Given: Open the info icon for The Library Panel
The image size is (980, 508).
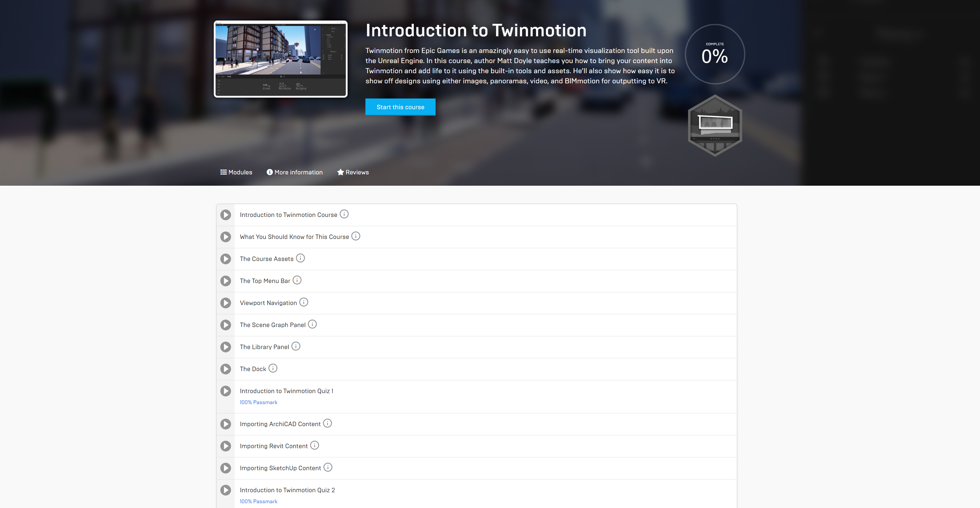Looking at the screenshot, I should 296,346.
